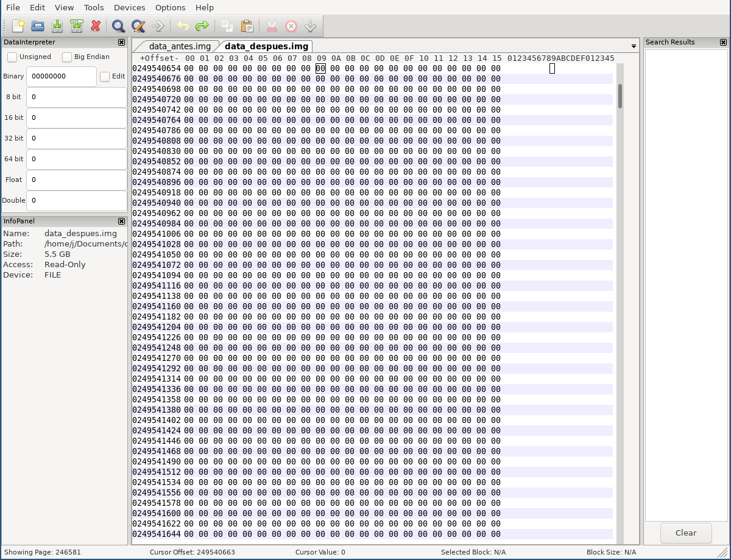The image size is (731, 560).
Task: Close the InfoPanel
Action: (121, 221)
